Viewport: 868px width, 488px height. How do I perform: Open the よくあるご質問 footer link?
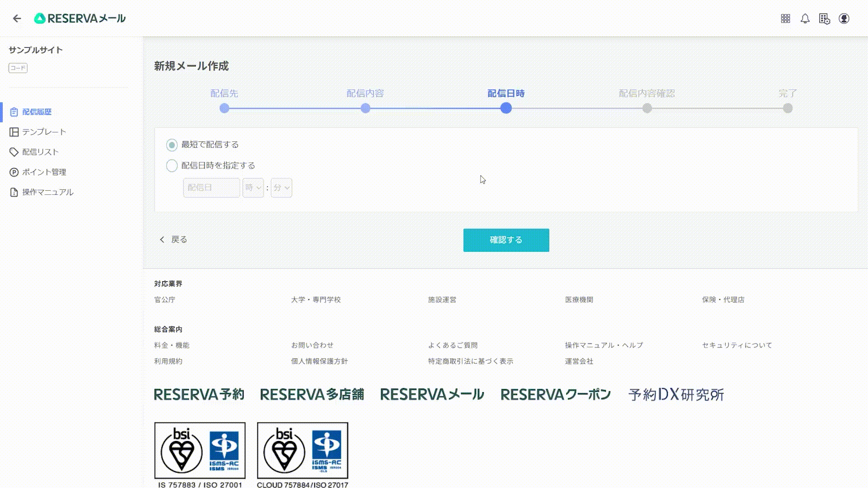(x=453, y=345)
